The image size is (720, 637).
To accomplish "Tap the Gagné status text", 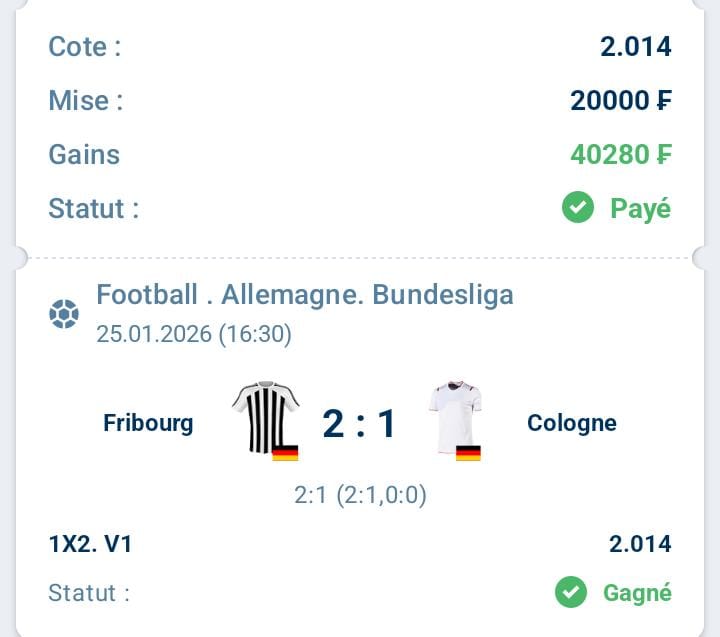I will 637,592.
